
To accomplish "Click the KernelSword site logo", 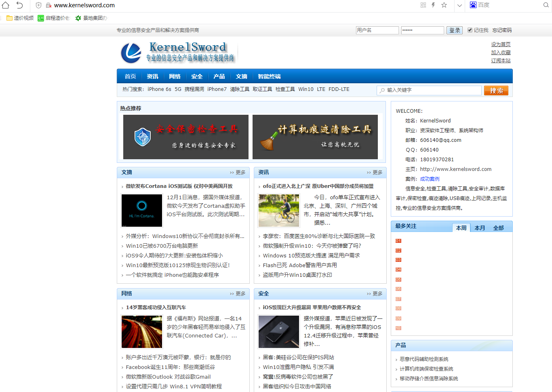I will 178,53.
